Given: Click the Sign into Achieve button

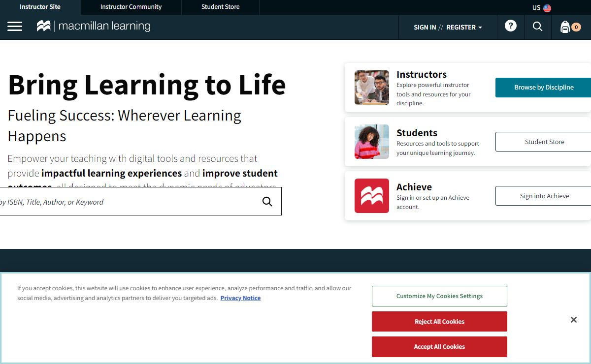Looking at the screenshot, I should coord(543,196).
